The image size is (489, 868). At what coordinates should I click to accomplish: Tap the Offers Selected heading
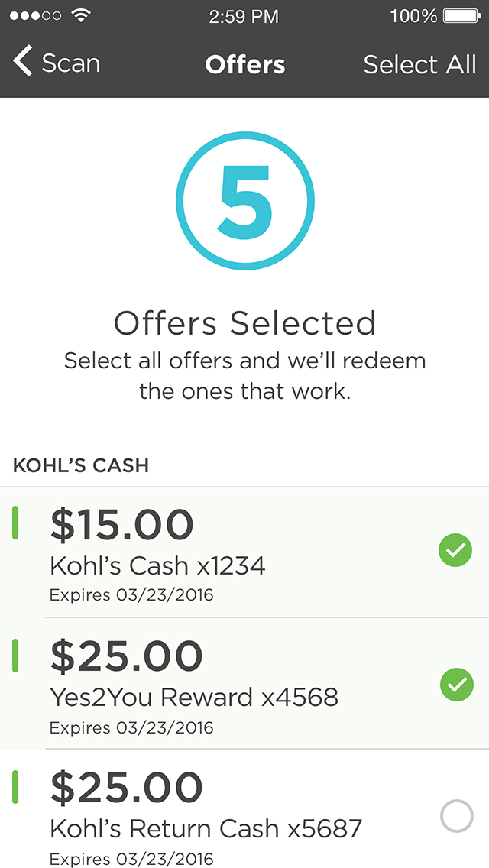tap(244, 323)
